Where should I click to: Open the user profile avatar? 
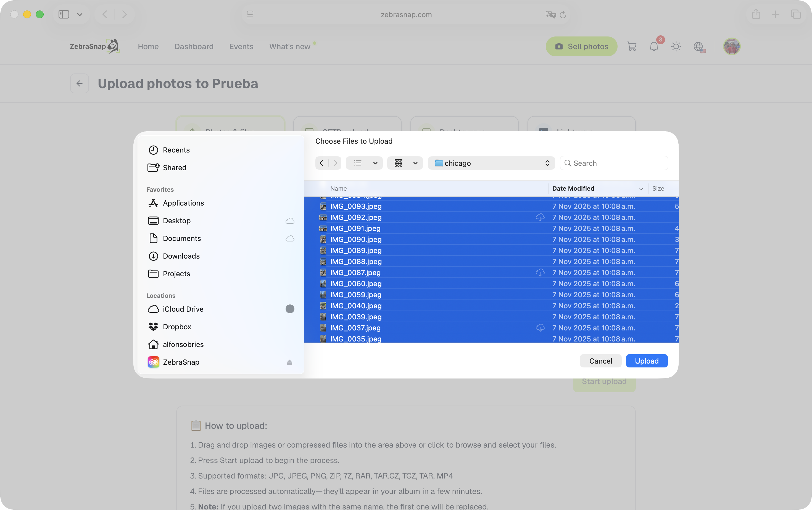[731, 46]
